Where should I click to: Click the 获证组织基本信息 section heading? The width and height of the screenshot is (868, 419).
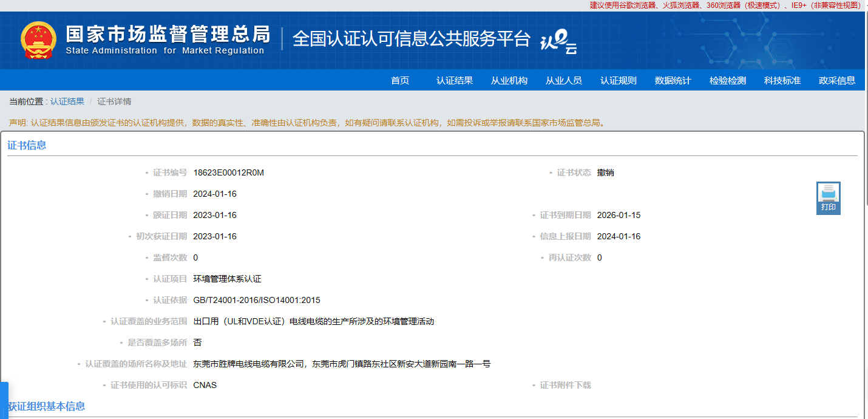tap(46, 406)
